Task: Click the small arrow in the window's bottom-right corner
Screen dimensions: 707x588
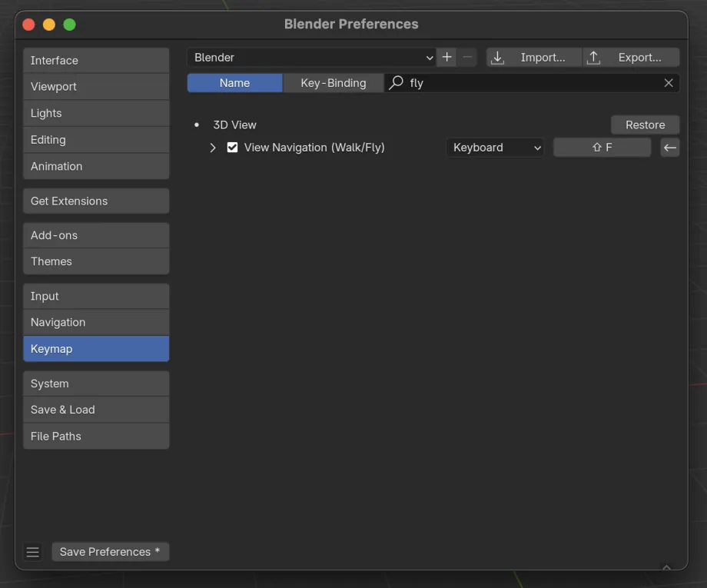Action: tap(666, 566)
